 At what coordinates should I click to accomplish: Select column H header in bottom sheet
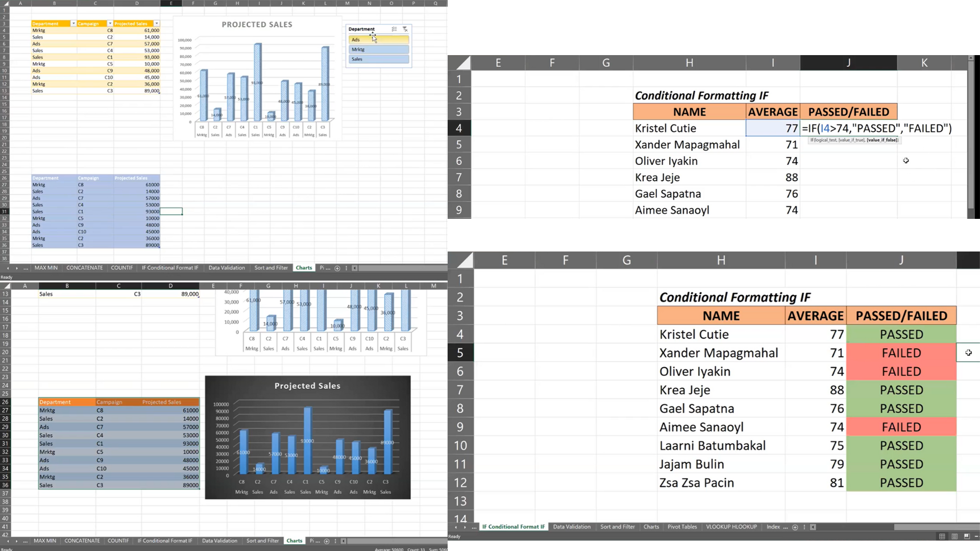click(721, 261)
